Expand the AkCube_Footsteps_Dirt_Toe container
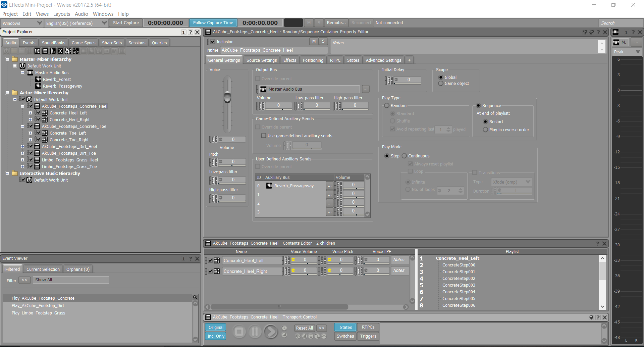 22,153
